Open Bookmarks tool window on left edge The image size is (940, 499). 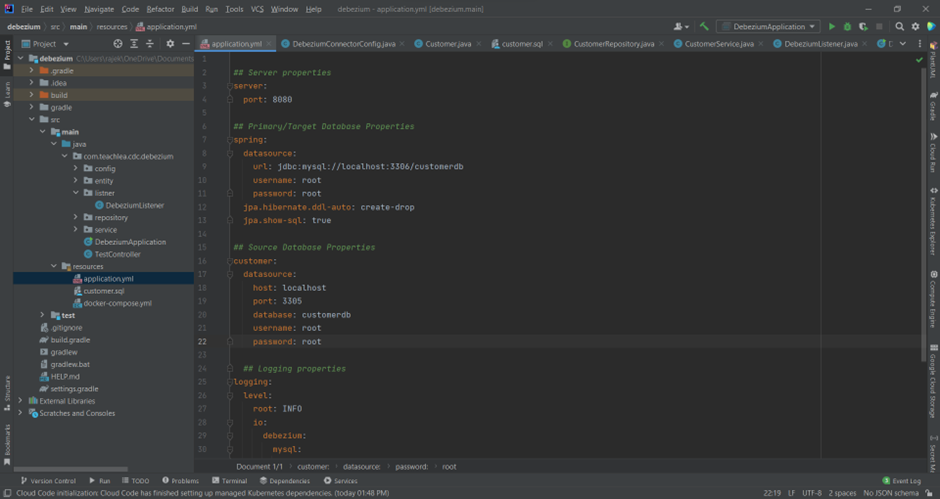[x=7, y=444]
